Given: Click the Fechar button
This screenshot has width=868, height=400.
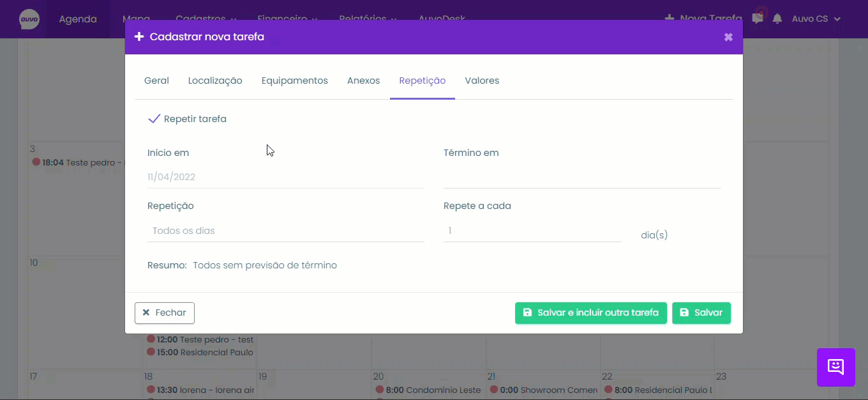Looking at the screenshot, I should point(165,313).
